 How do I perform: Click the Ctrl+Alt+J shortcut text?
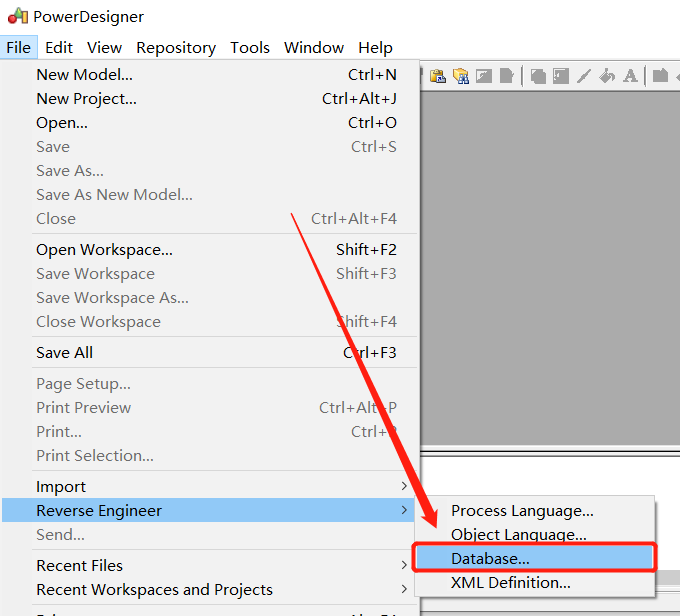(x=359, y=98)
